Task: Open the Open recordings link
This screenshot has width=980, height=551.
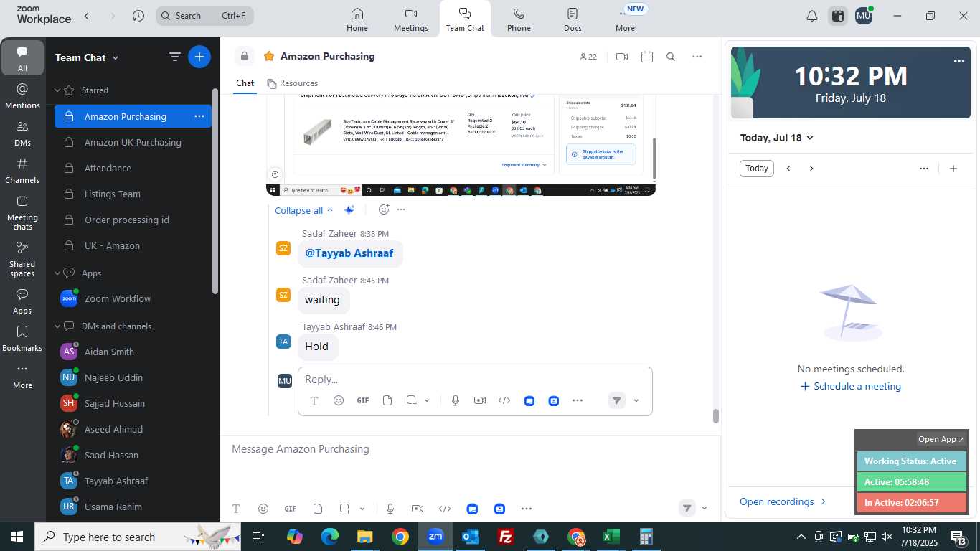Action: (x=783, y=501)
